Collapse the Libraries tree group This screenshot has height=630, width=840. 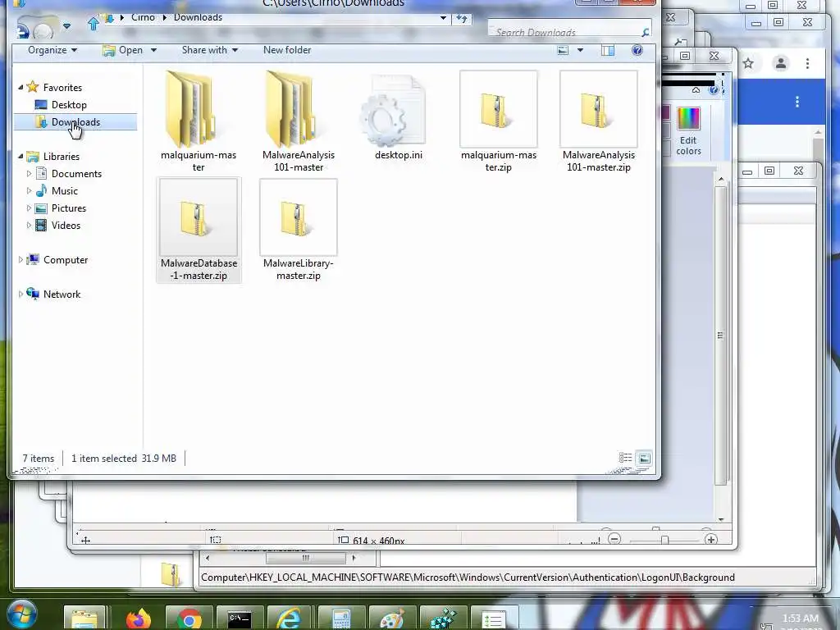[x=21, y=157]
